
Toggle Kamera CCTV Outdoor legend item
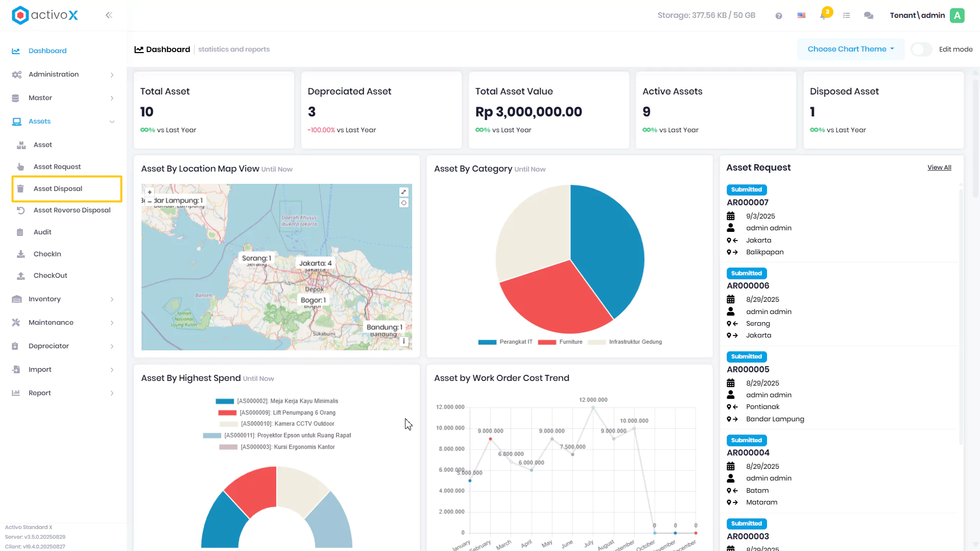[277, 424]
